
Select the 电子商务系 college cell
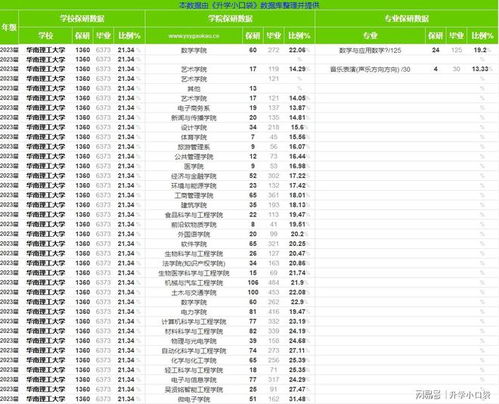pos(194,108)
